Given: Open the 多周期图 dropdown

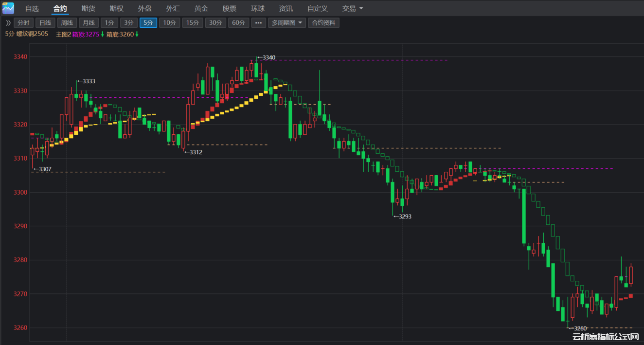Looking at the screenshot, I should coord(287,23).
